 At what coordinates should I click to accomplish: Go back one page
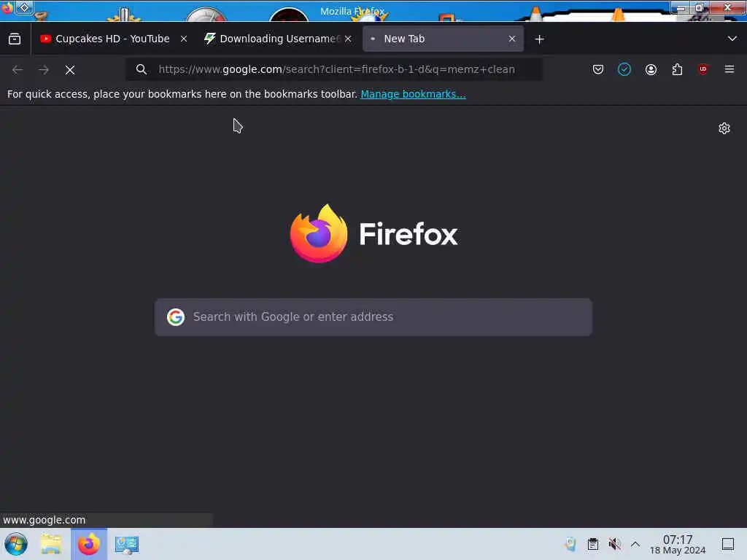tap(18, 70)
